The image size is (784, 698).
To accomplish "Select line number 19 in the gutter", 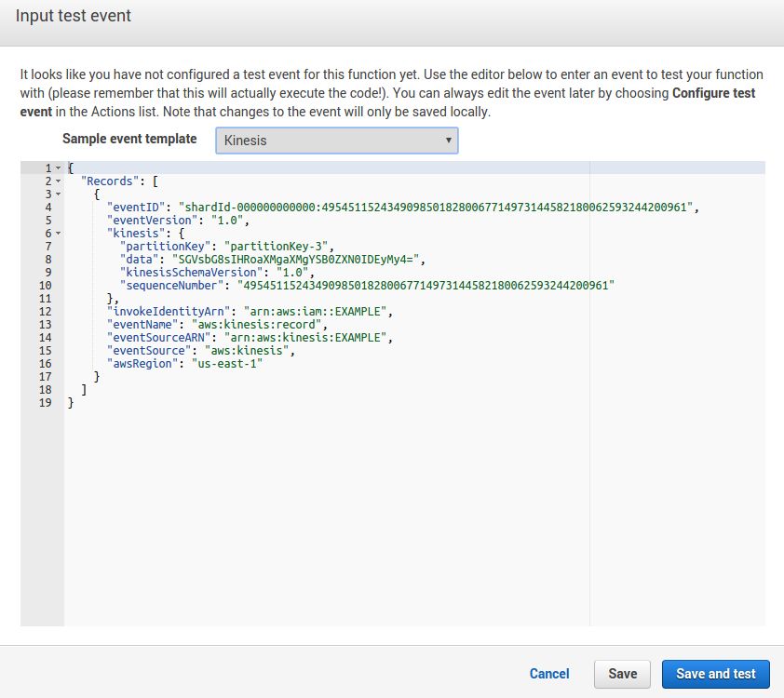I will [x=46, y=402].
